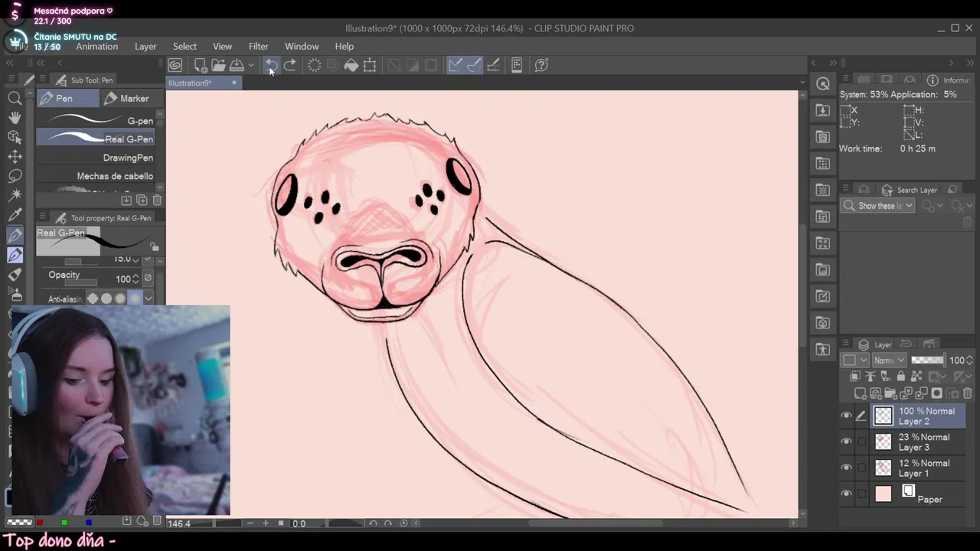Open Tool property panel menu
This screenshot has height=551, width=980.
tap(42, 217)
